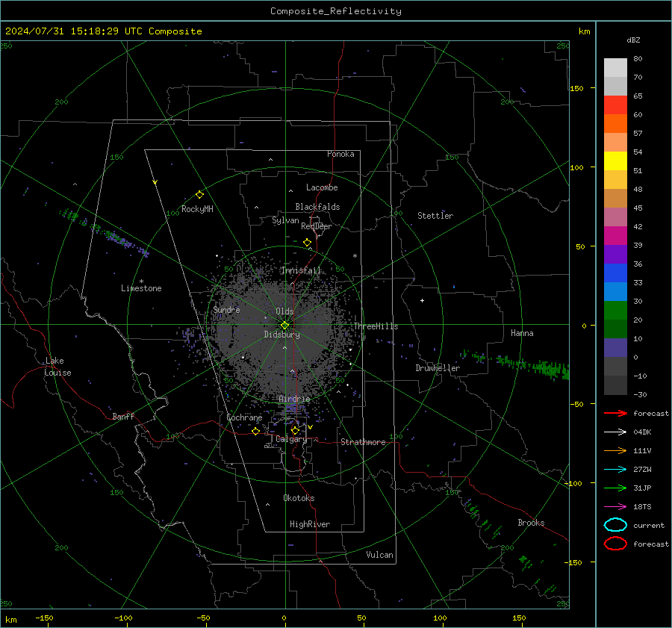Click the Composite_Reflectivity title

(x=335, y=11)
